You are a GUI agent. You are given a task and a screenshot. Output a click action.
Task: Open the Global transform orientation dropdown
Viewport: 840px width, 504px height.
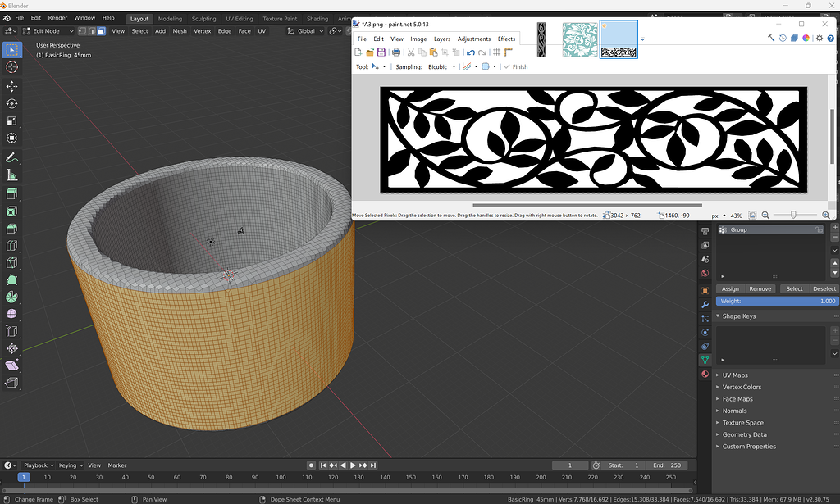(x=305, y=31)
